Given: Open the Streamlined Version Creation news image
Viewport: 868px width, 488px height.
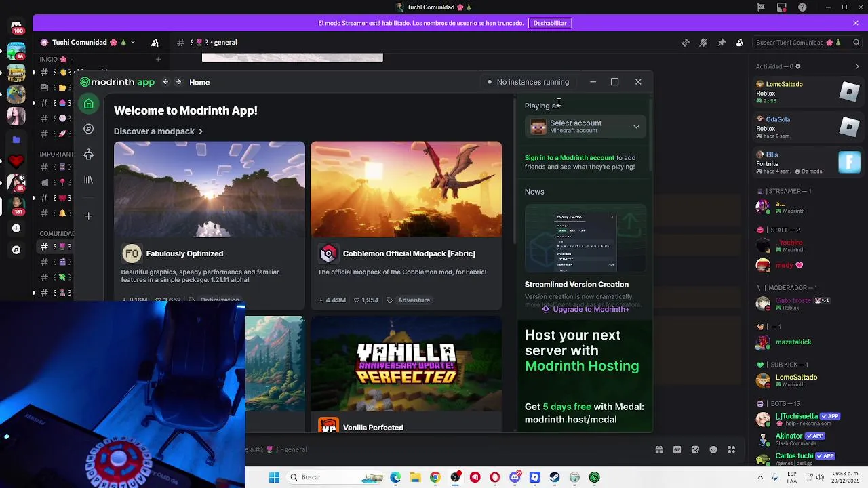Looking at the screenshot, I should [585, 239].
